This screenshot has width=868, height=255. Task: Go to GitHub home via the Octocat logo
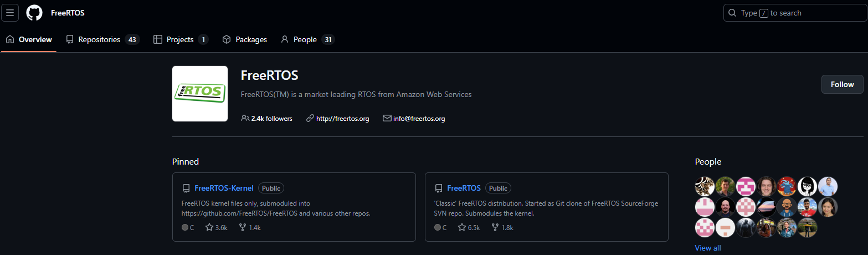coord(34,13)
